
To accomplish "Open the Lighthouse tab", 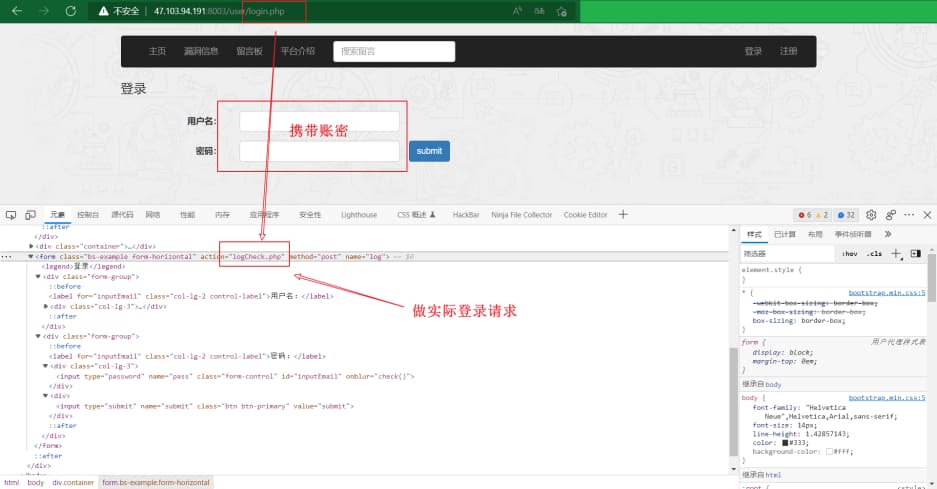I will [359, 215].
